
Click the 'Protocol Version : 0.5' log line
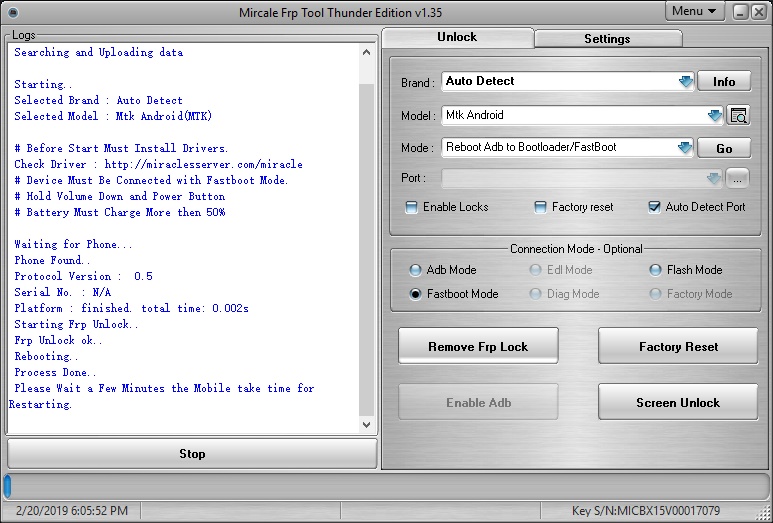pos(83,276)
